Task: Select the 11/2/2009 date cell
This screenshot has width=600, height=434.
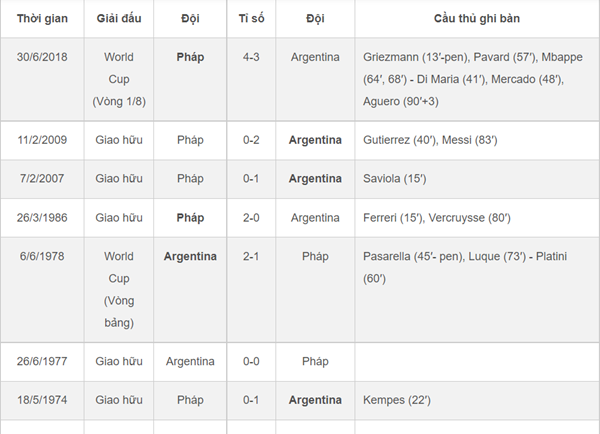Action: tap(42, 140)
